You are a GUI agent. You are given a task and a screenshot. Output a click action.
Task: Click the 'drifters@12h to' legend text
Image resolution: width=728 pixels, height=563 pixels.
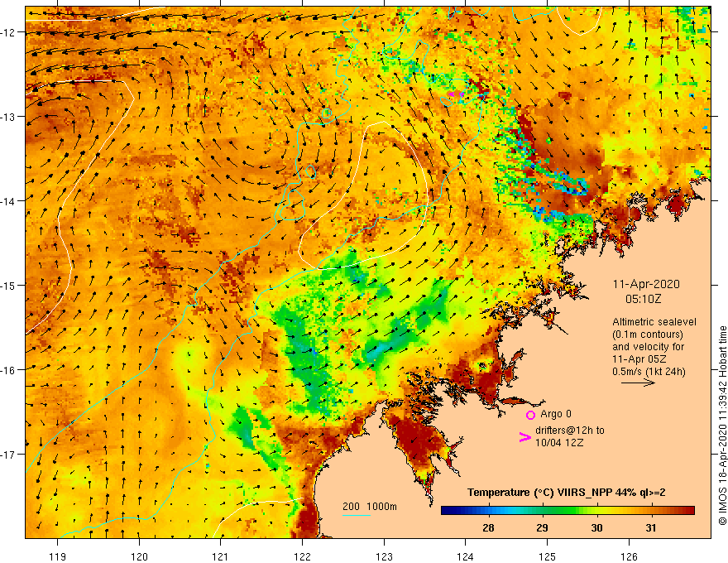point(570,431)
